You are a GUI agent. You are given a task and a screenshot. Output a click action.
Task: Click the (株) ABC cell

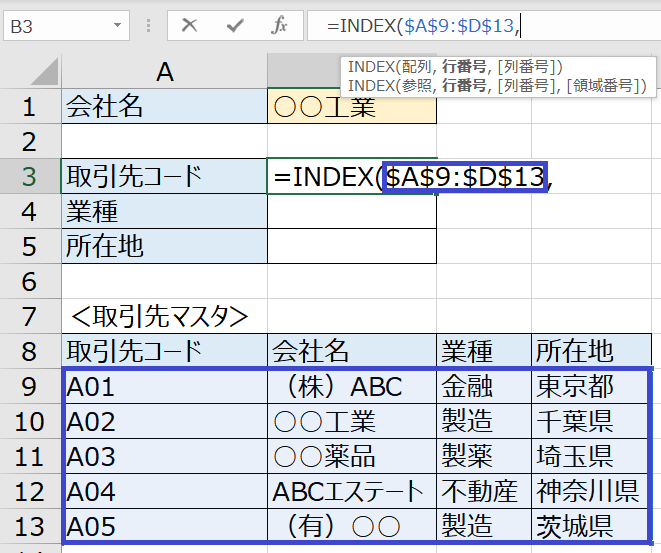click(352, 386)
